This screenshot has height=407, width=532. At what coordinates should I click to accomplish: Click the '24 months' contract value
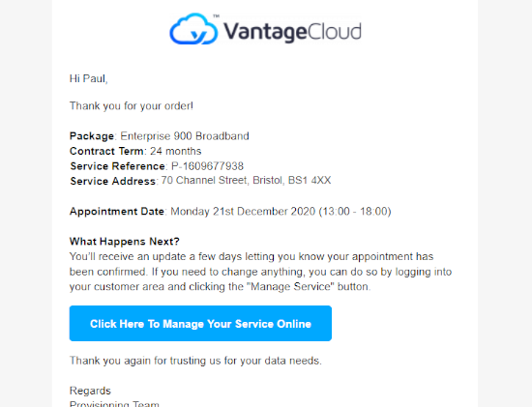176,151
